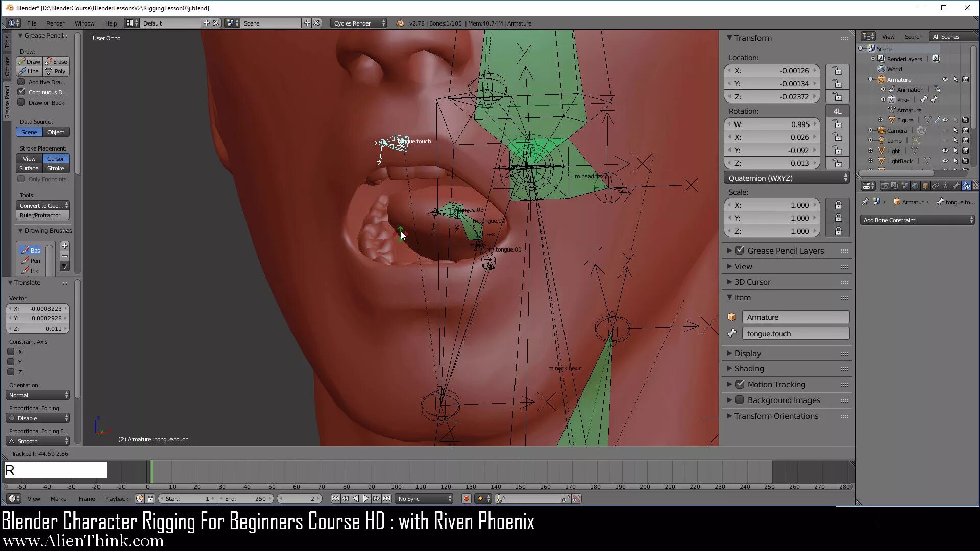The image size is (980, 551).
Task: Jump to the first frame
Action: tap(335, 499)
